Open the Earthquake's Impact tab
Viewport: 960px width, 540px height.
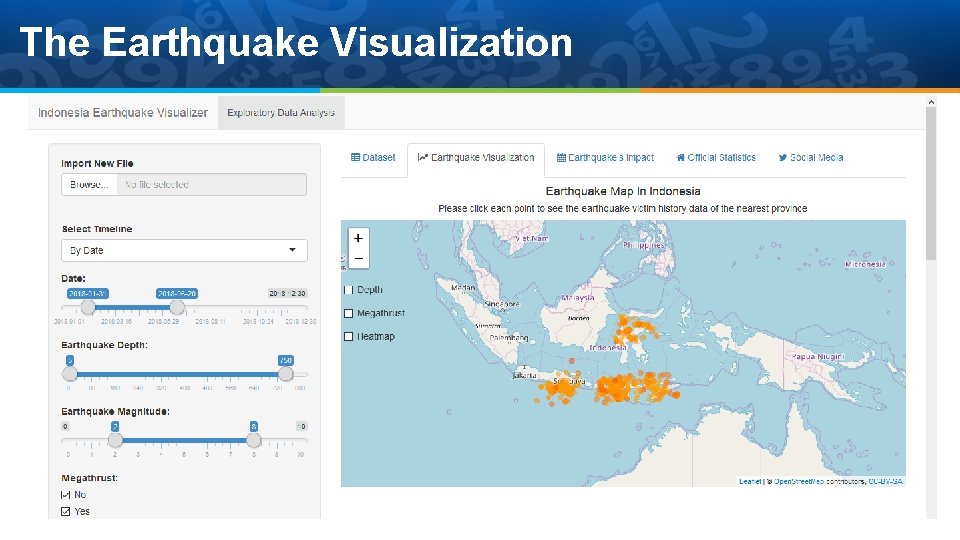pyautogui.click(x=606, y=157)
